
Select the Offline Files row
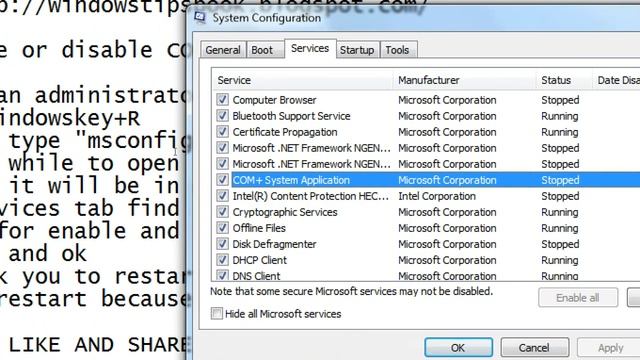pyautogui.click(x=426, y=228)
